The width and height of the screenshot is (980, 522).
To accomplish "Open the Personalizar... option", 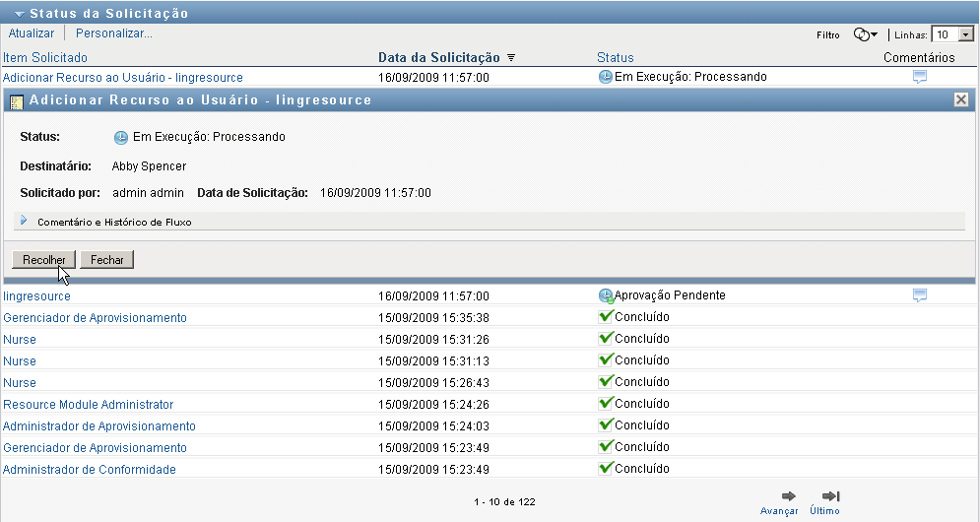I will click(x=113, y=33).
